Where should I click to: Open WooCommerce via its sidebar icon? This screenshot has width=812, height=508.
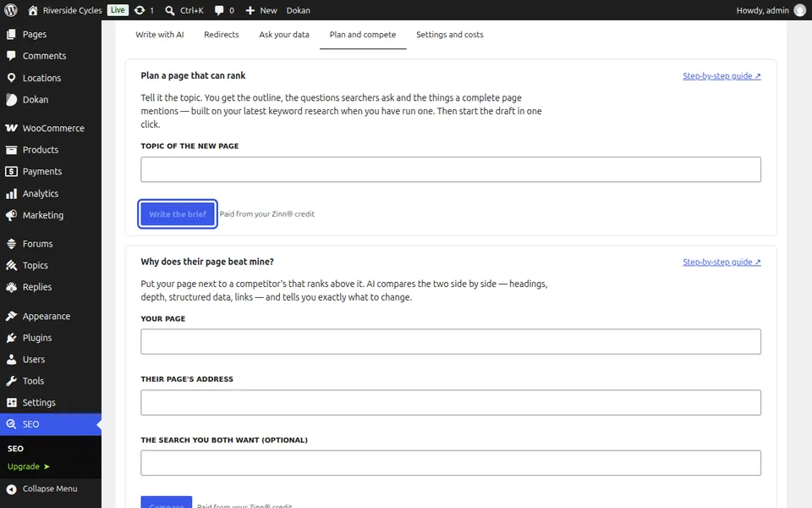pos(11,128)
